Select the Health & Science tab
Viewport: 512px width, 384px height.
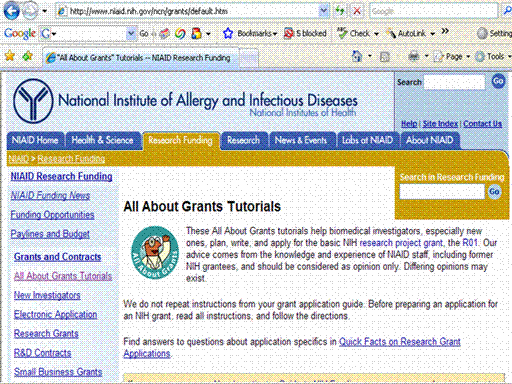click(103, 140)
